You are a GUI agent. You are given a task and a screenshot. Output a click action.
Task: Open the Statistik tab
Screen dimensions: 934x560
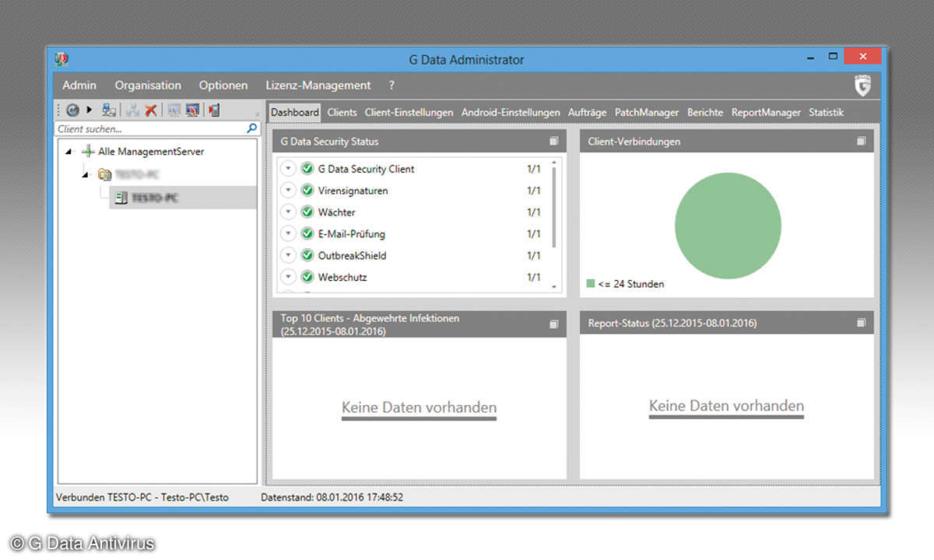(826, 112)
